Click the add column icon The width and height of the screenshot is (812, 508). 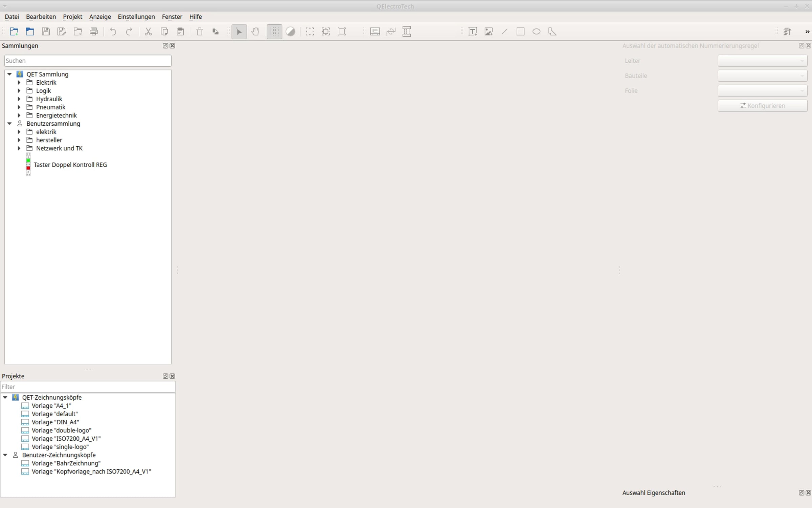[407, 31]
